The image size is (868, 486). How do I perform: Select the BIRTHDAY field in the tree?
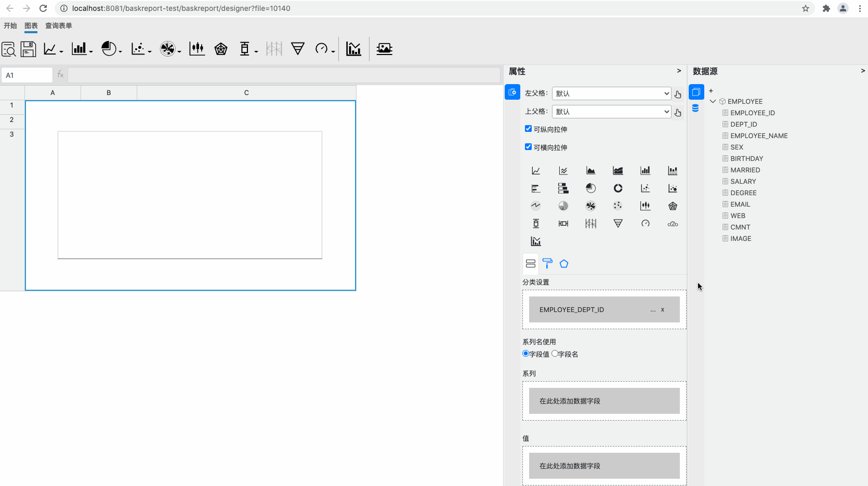(747, 158)
